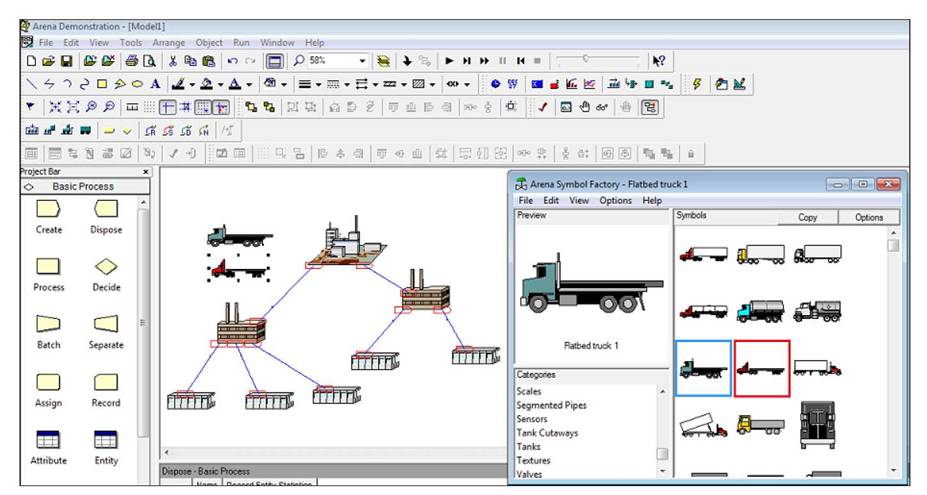Print the model using the printer icon
Image resolution: width=927 pixels, height=495 pixels.
coord(132,60)
